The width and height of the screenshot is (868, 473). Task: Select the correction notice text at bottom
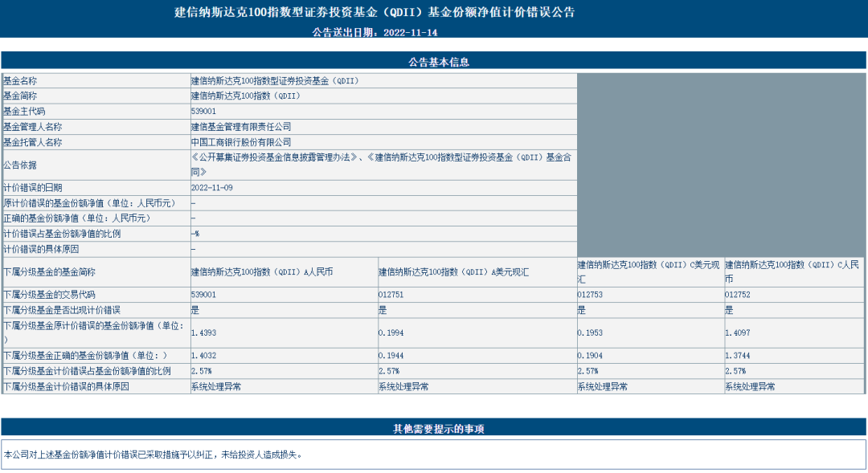pyautogui.click(x=154, y=455)
